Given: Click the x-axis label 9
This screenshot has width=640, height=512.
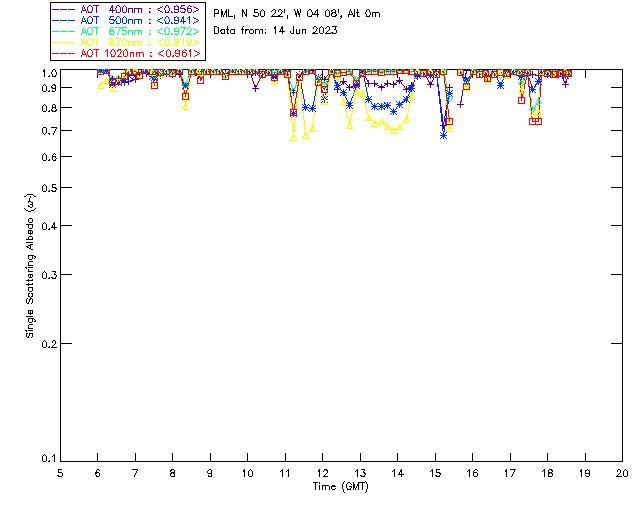Looking at the screenshot, I should click(210, 473).
